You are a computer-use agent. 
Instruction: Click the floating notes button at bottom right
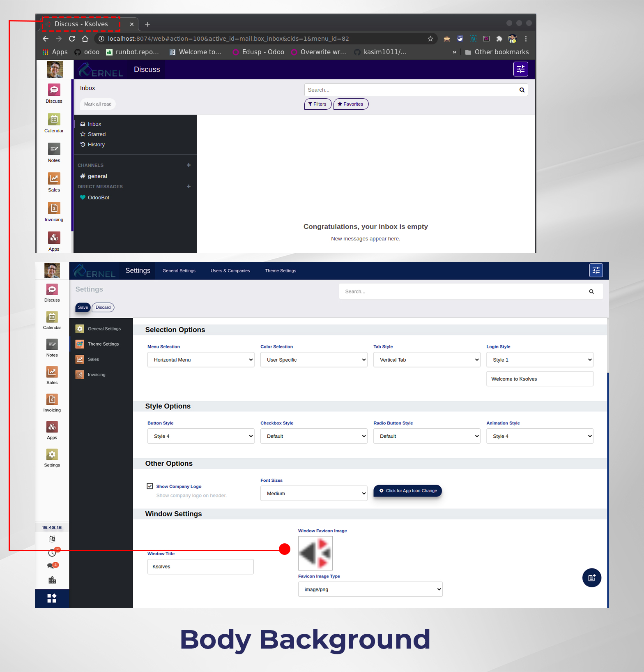(x=591, y=577)
